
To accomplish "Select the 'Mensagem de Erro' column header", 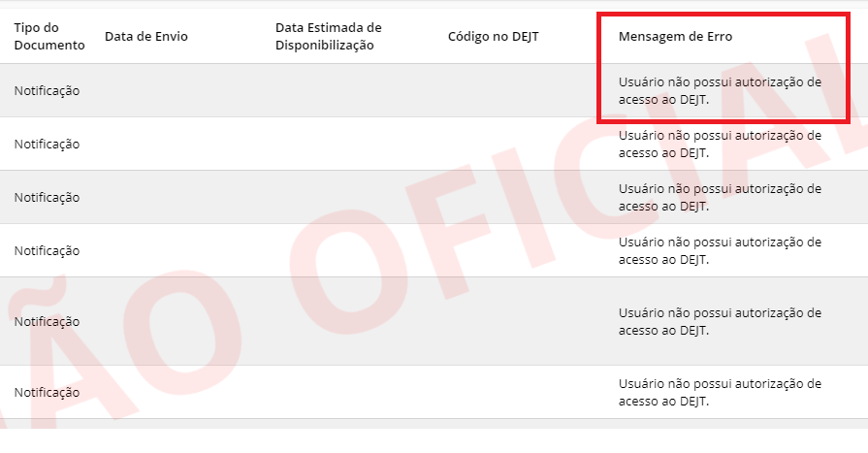I will coord(675,37).
